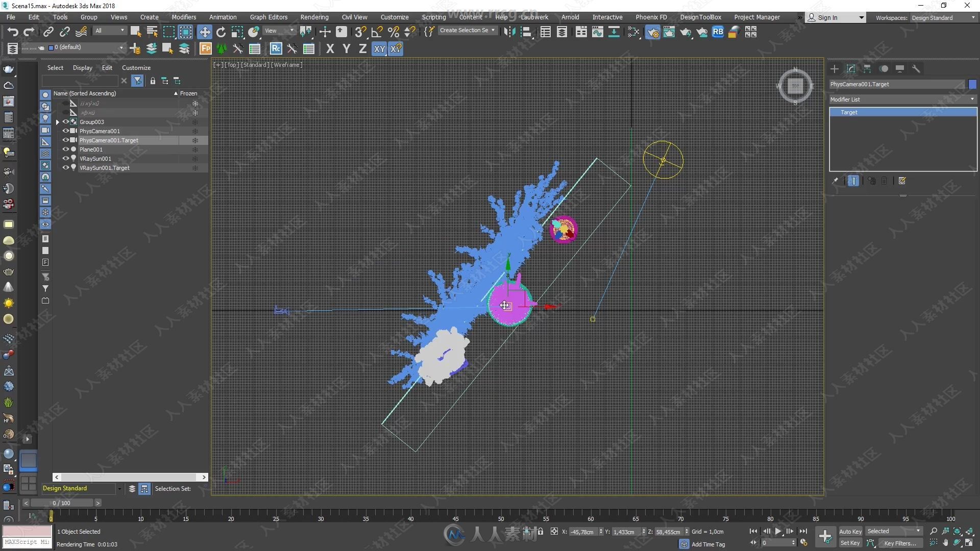Click the object color swatch next to name
This screenshot has width=980, height=551.
tap(972, 84)
